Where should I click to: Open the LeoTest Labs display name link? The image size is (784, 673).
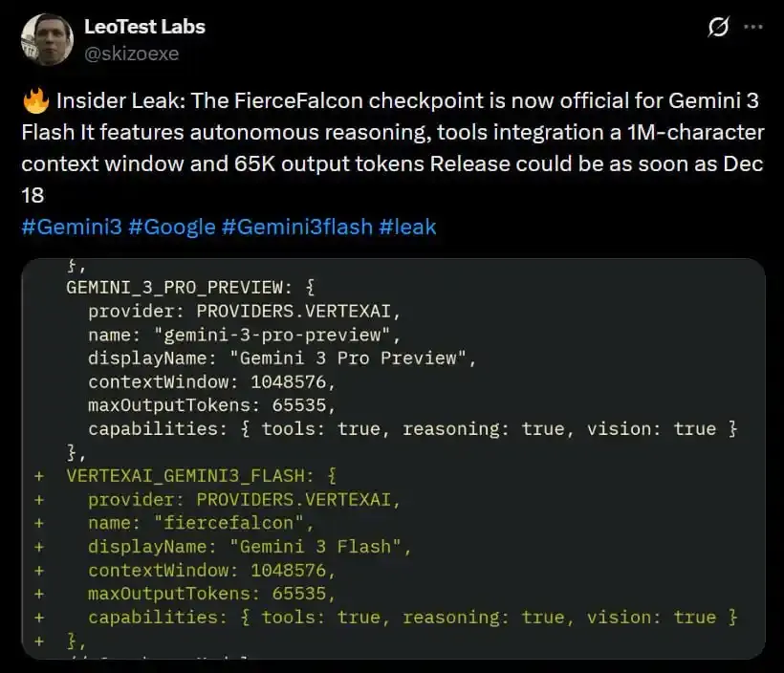[x=144, y=27]
